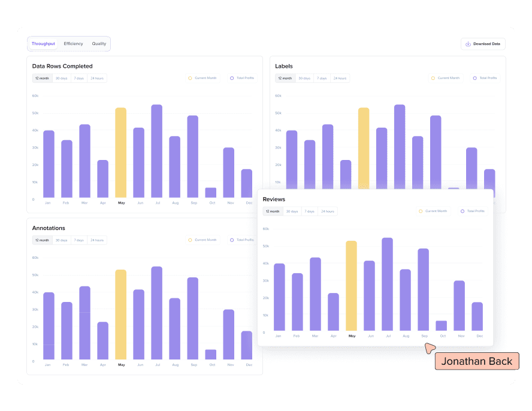532x411 pixels.
Task: Select 7 days range in Labels chart
Action: coord(322,78)
